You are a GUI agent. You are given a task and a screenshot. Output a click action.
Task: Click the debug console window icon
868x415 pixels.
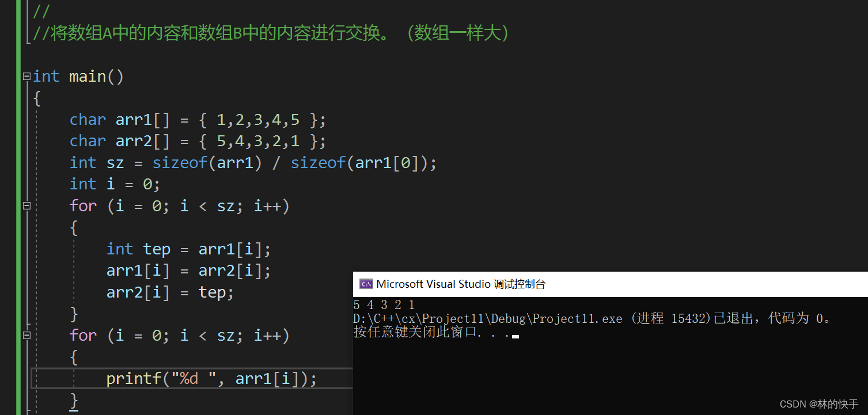pos(366,284)
